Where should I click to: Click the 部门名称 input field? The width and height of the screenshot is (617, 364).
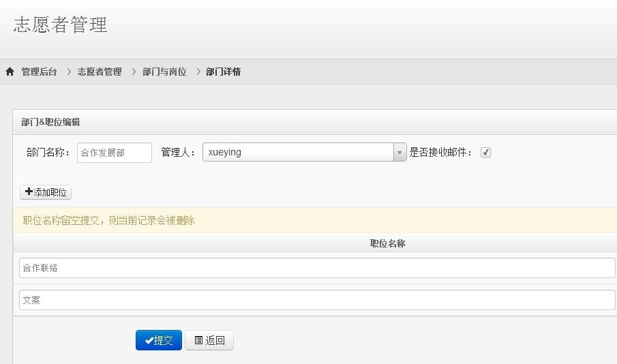point(115,153)
